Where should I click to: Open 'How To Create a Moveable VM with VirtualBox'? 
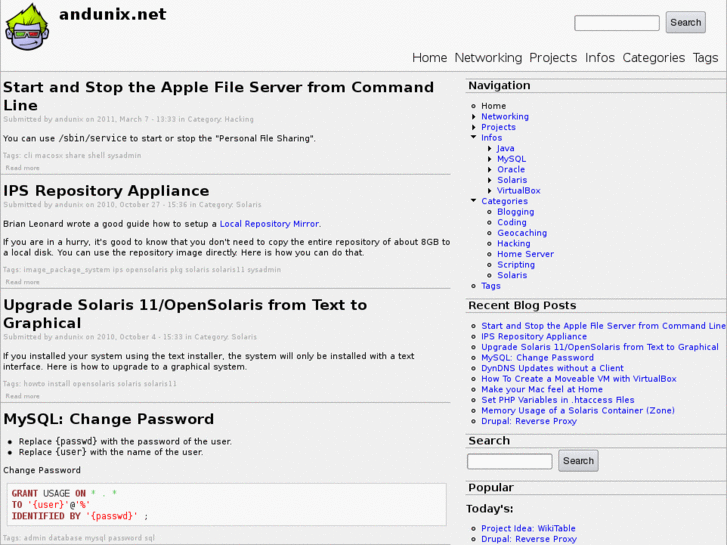click(579, 379)
